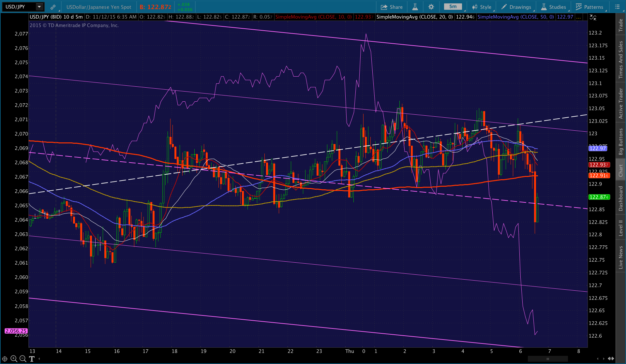
Task: Click the link symbol icon beside USD/JPY
Action: point(53,7)
